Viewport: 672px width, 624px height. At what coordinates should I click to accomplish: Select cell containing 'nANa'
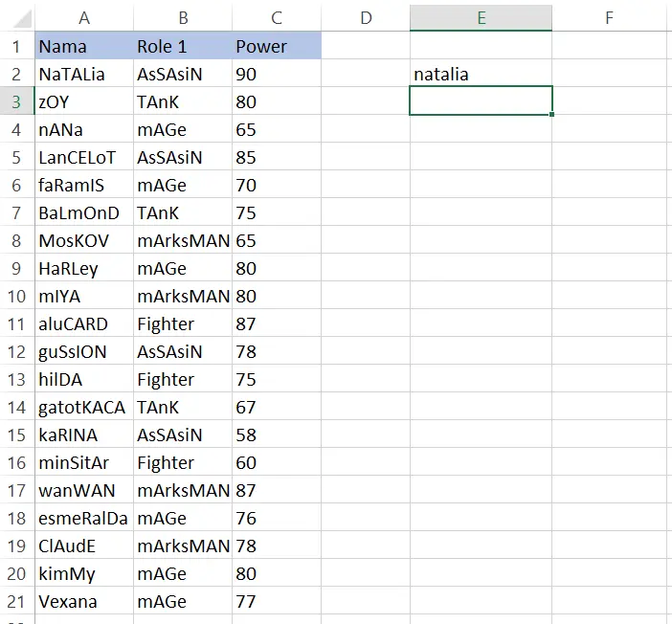(x=84, y=129)
